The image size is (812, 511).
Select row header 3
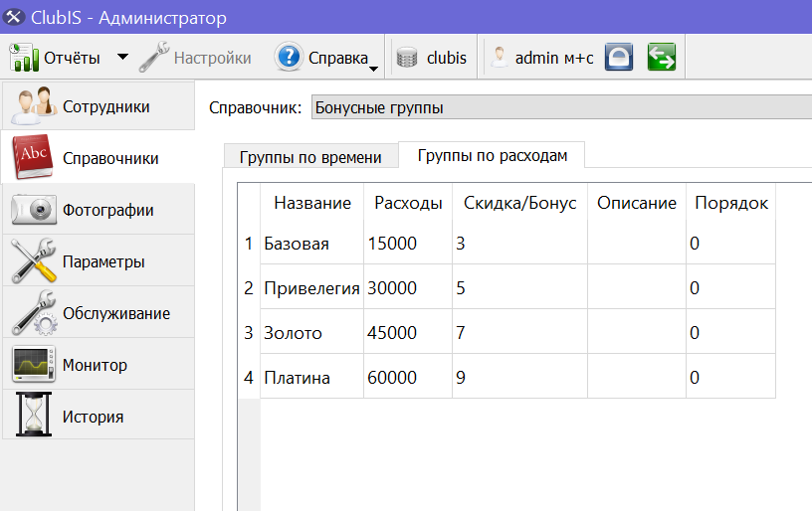(249, 333)
